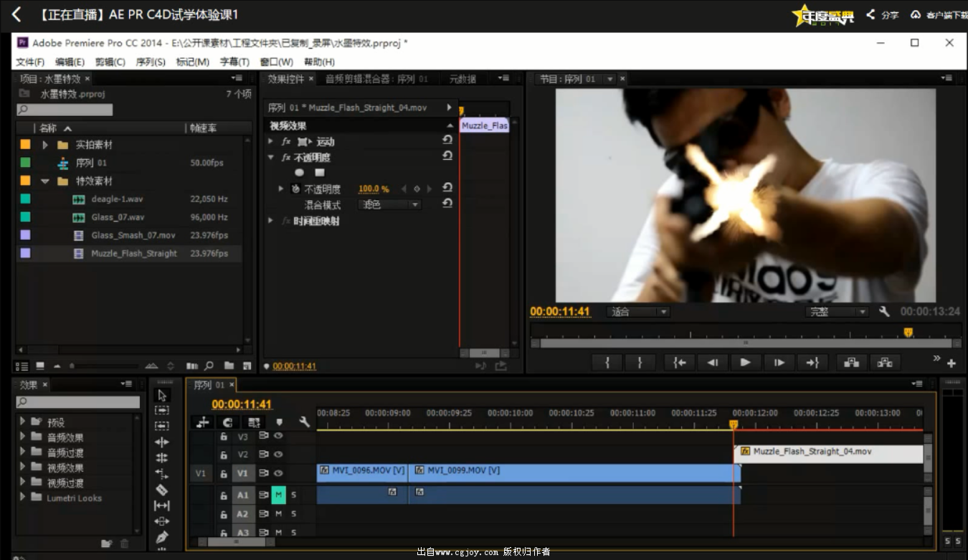968x560 pixels.
Task: Click the Extract button
Action: (885, 363)
